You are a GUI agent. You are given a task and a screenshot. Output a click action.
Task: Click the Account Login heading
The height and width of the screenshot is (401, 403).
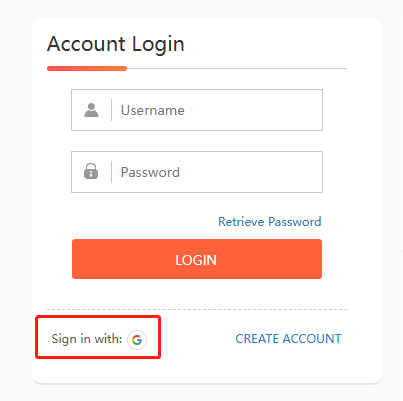116,44
